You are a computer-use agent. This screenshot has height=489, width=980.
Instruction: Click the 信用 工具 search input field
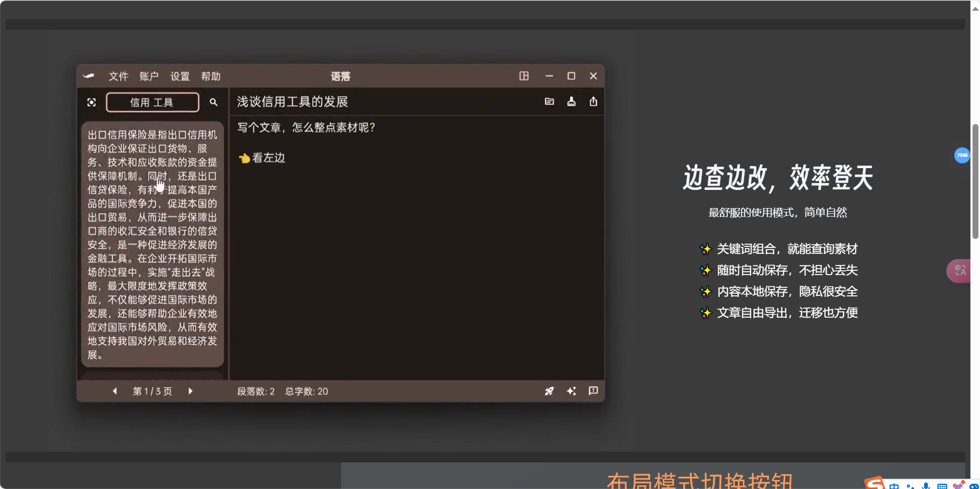click(x=153, y=102)
